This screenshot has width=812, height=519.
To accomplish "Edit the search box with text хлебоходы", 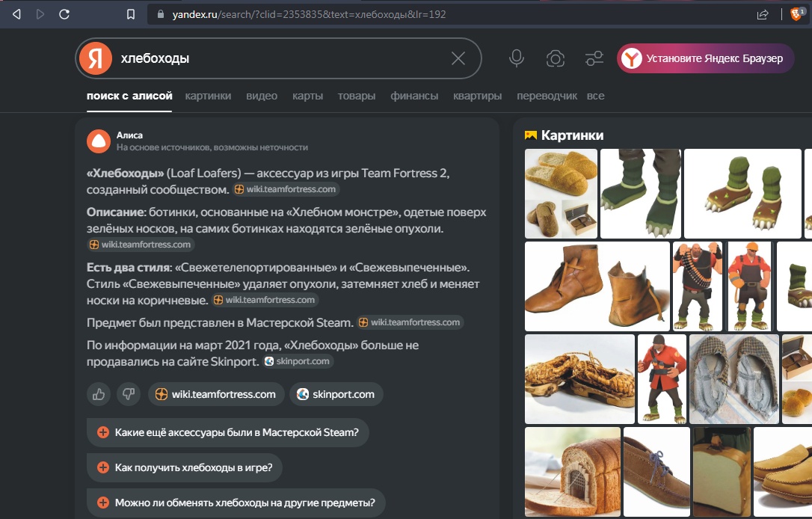I will point(280,58).
